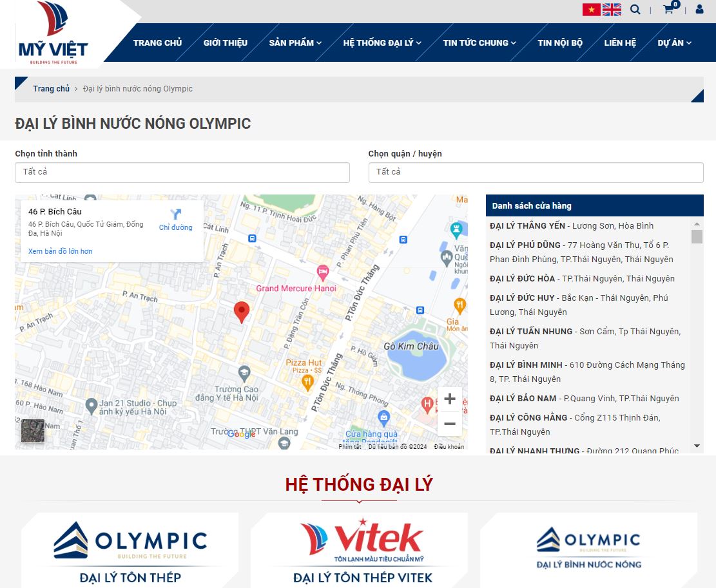716x588 pixels.
Task: Click the shopping cart icon
Action: (x=669, y=10)
